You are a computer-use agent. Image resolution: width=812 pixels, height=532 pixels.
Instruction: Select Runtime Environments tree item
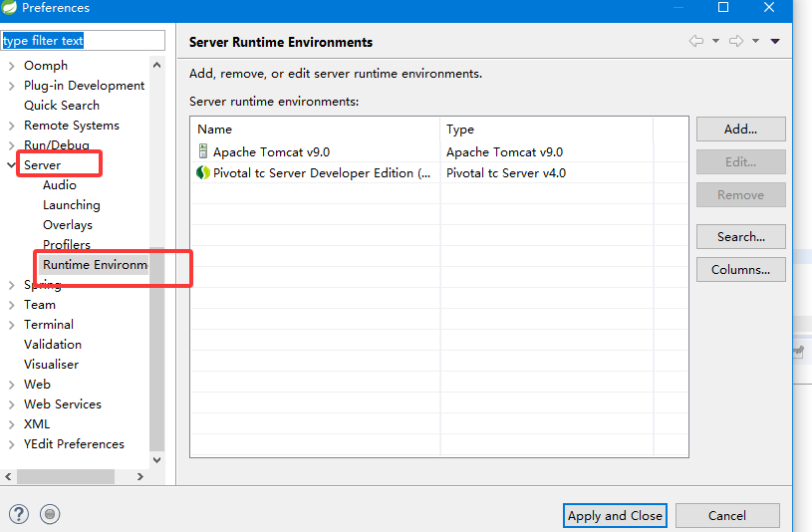click(95, 265)
